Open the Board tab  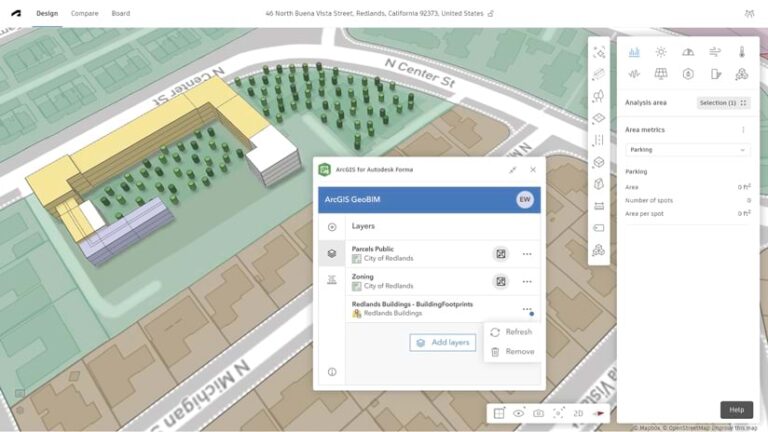120,13
